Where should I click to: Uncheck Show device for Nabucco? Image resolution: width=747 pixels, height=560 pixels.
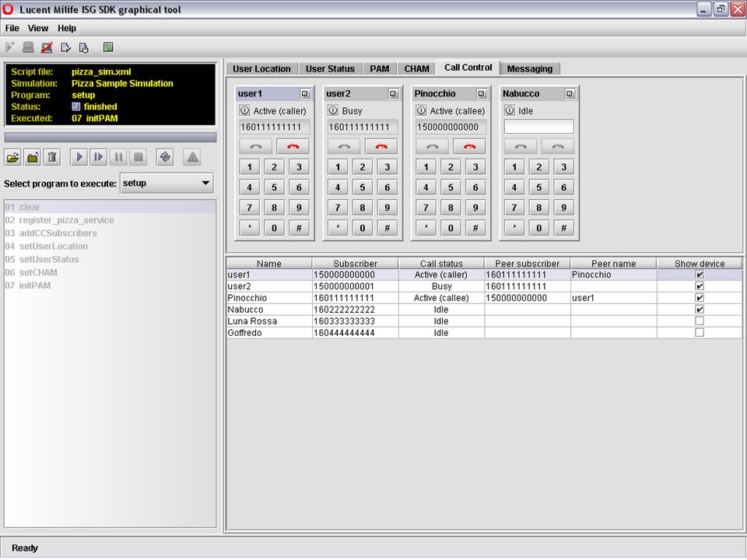[x=700, y=310]
